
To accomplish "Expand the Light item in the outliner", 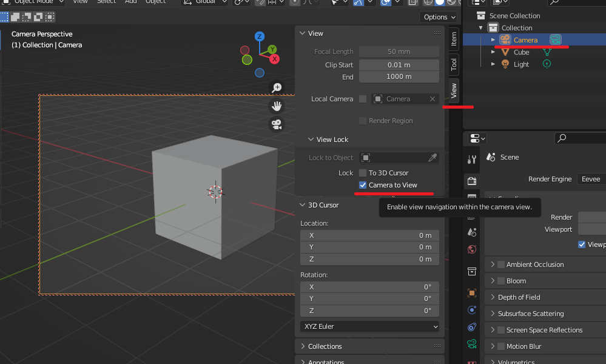I will click(x=493, y=64).
